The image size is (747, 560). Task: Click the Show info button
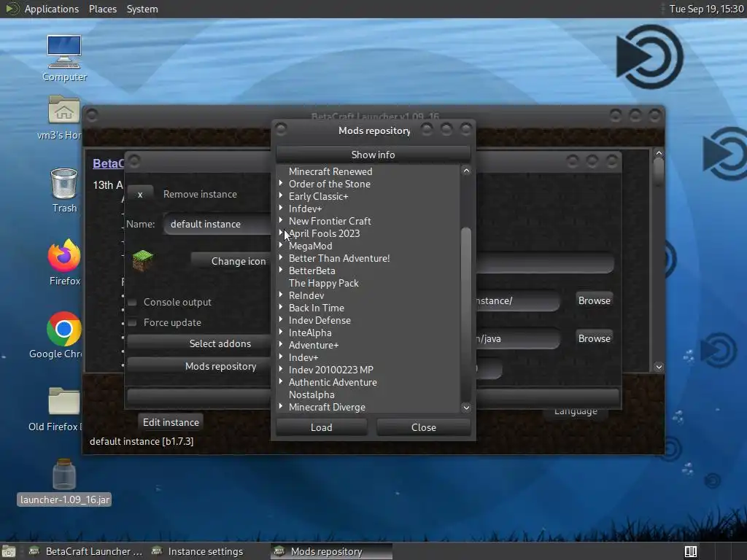coord(373,155)
